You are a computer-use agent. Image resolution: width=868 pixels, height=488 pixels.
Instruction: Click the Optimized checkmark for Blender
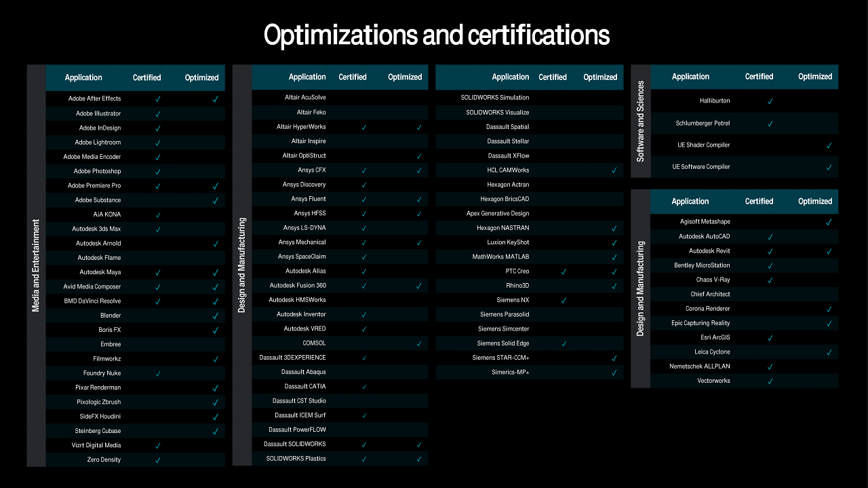(x=215, y=316)
